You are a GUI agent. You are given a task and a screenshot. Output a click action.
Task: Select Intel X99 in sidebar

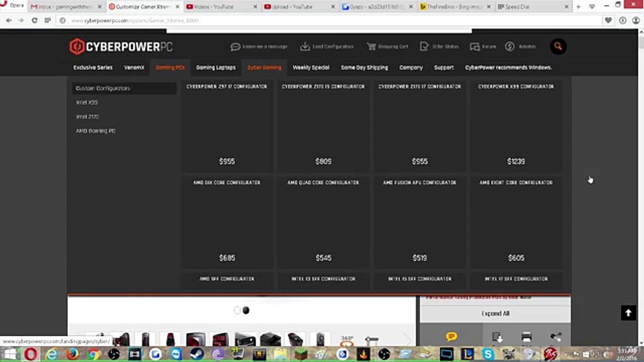point(87,103)
